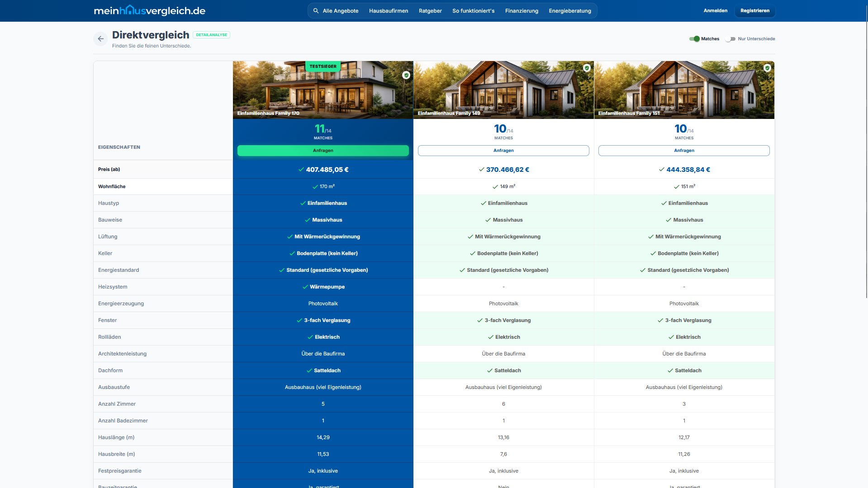The height and width of the screenshot is (488, 868).
Task: Click Anfragen for Einfamilienhaus Family 170
Action: (323, 151)
